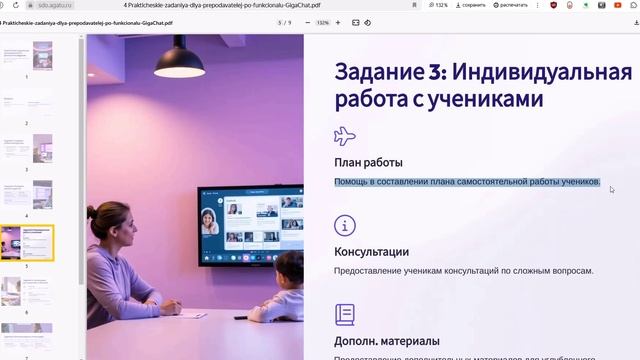
Task: Select the highlighted page 5 thumbnail
Action: pyautogui.click(x=27, y=242)
